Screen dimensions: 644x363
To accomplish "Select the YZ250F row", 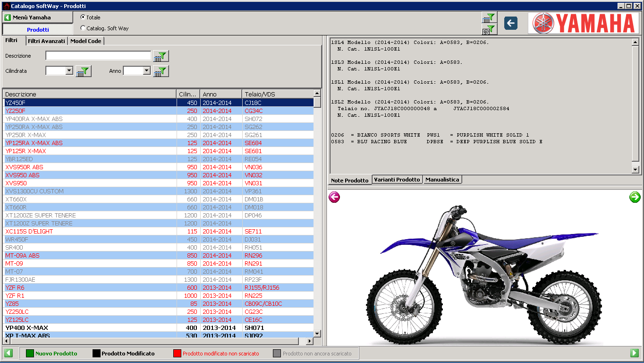I will [x=158, y=111].
